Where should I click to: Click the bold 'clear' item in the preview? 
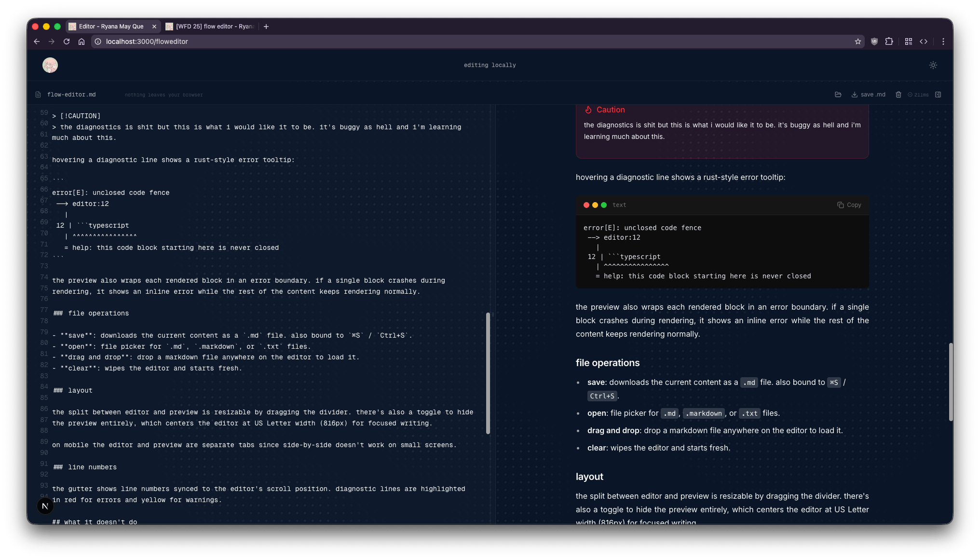click(597, 448)
